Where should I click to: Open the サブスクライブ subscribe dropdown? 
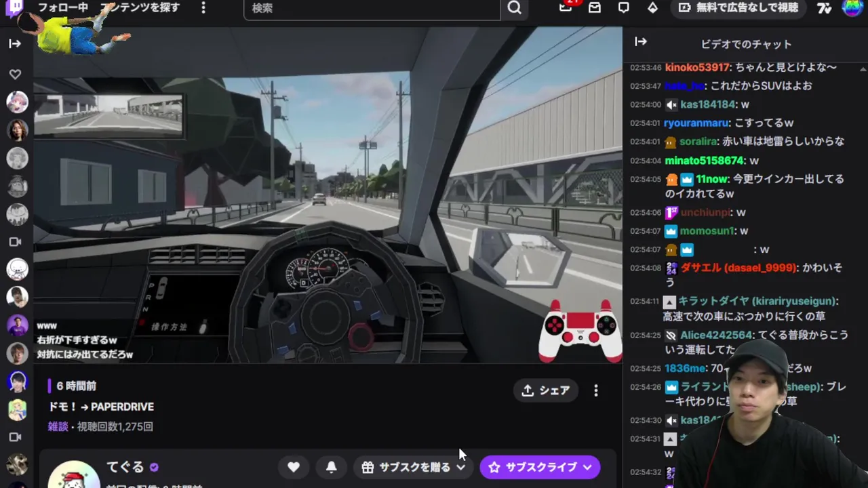coord(540,467)
